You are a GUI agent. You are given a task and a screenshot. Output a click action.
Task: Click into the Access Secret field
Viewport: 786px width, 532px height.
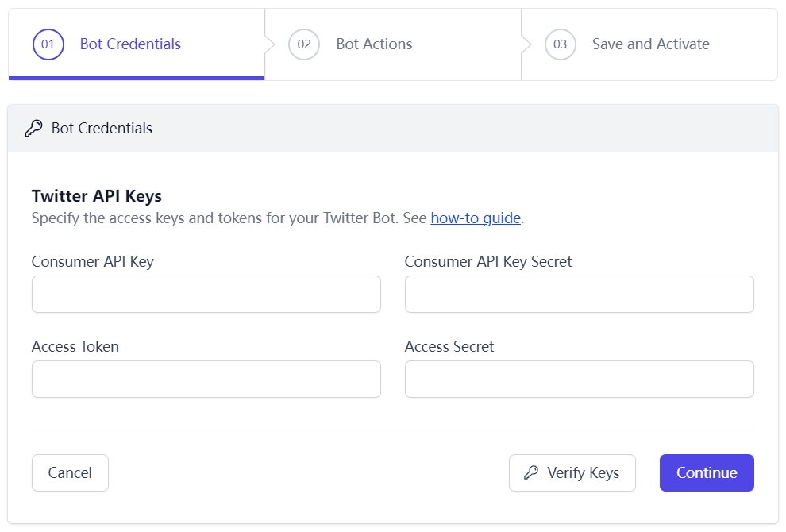point(579,380)
